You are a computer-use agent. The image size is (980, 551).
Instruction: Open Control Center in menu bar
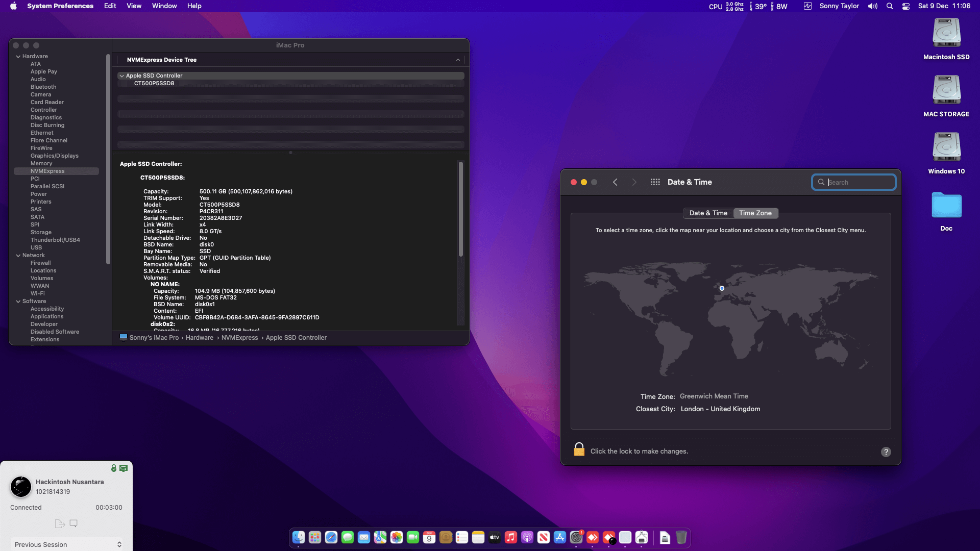pos(905,6)
